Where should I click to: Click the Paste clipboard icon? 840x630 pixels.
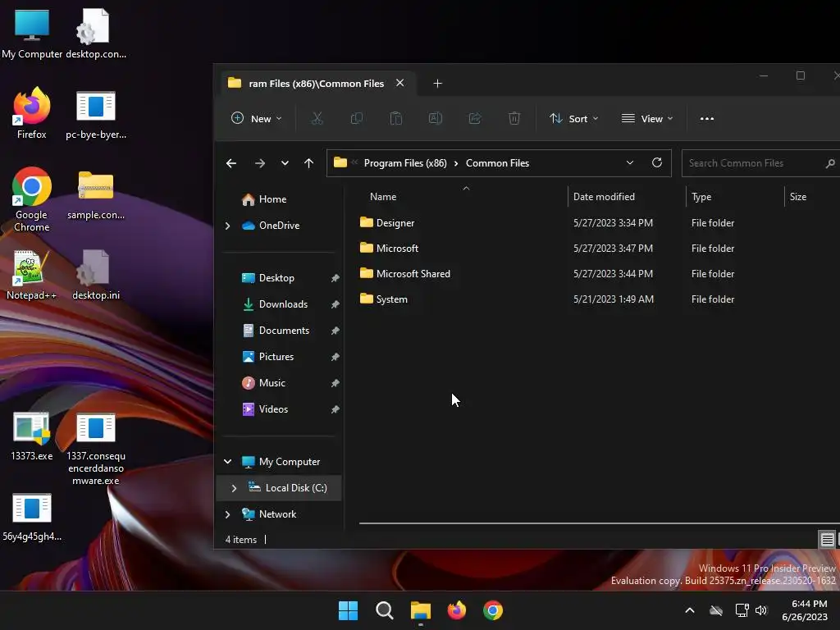396,118
